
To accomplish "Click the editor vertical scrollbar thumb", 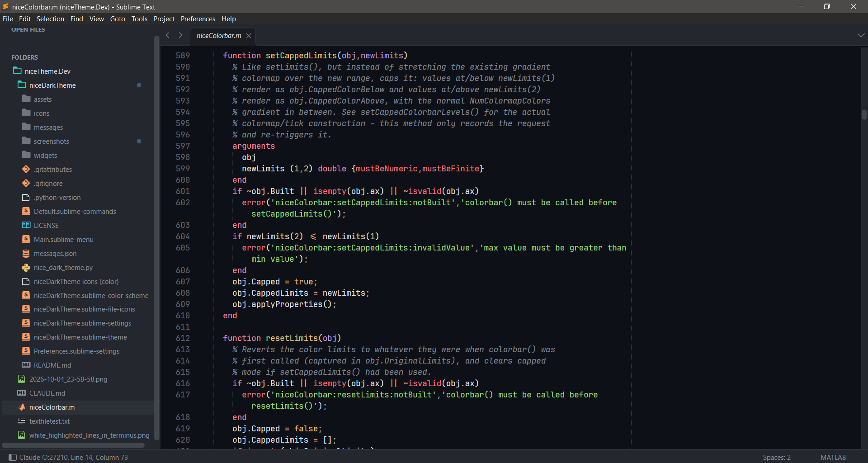I will (x=864, y=114).
